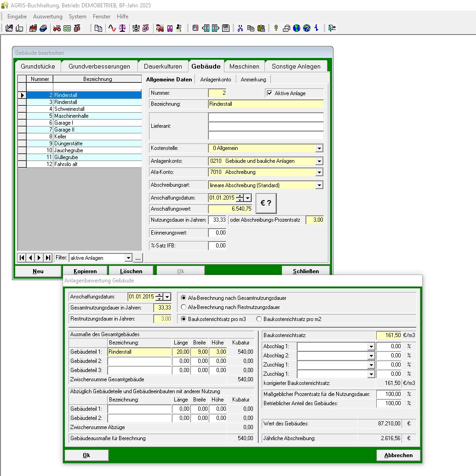The height and width of the screenshot is (476, 476).
Task: Click the red tractor toolbar icon
Action: (57, 28)
